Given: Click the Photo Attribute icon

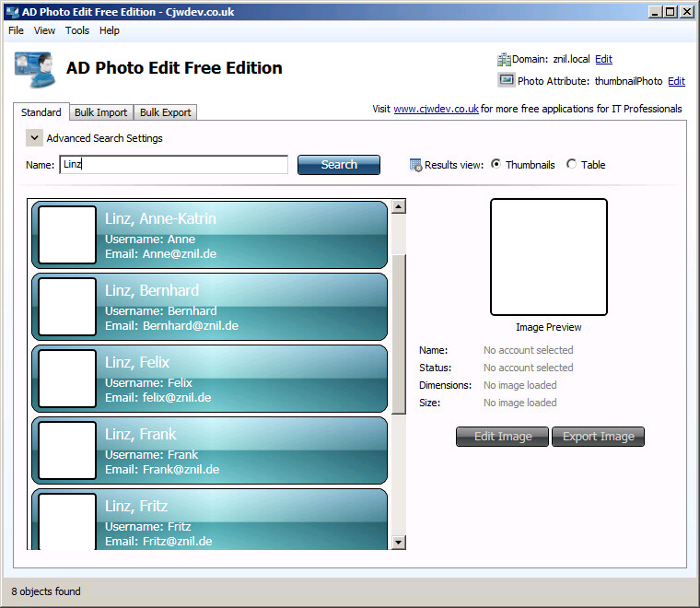Looking at the screenshot, I should pyautogui.click(x=506, y=81).
